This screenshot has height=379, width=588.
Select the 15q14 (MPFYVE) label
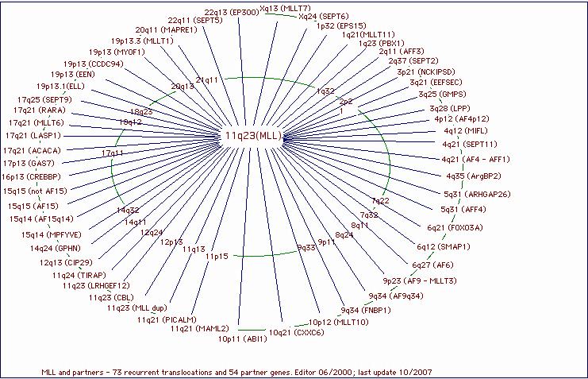(x=52, y=234)
